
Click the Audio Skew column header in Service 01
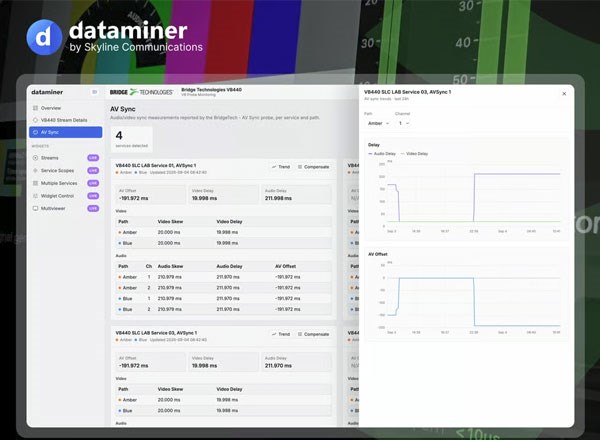coord(170,266)
